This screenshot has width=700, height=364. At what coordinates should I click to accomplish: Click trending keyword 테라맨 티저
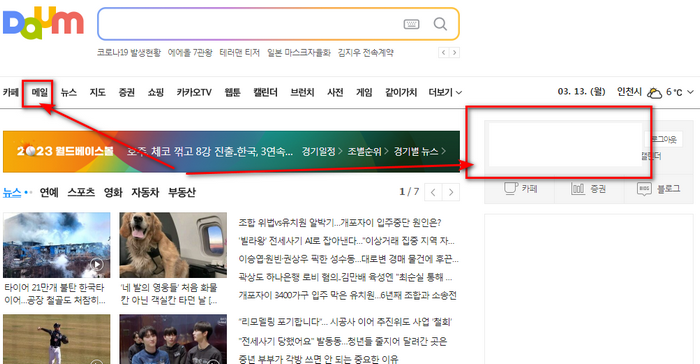point(240,53)
